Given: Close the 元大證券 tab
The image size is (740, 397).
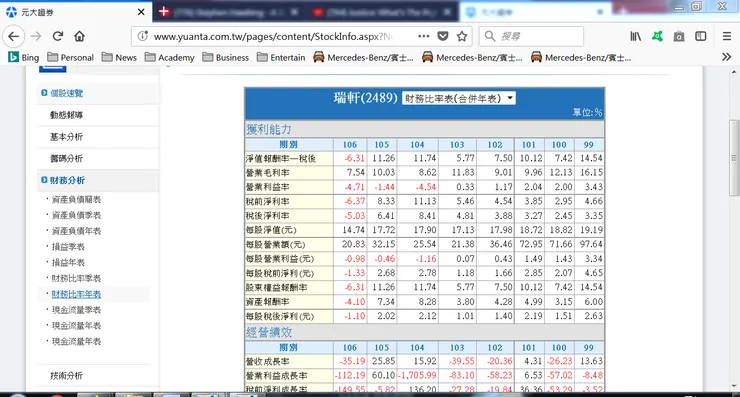Looking at the screenshot, I should tap(141, 12).
